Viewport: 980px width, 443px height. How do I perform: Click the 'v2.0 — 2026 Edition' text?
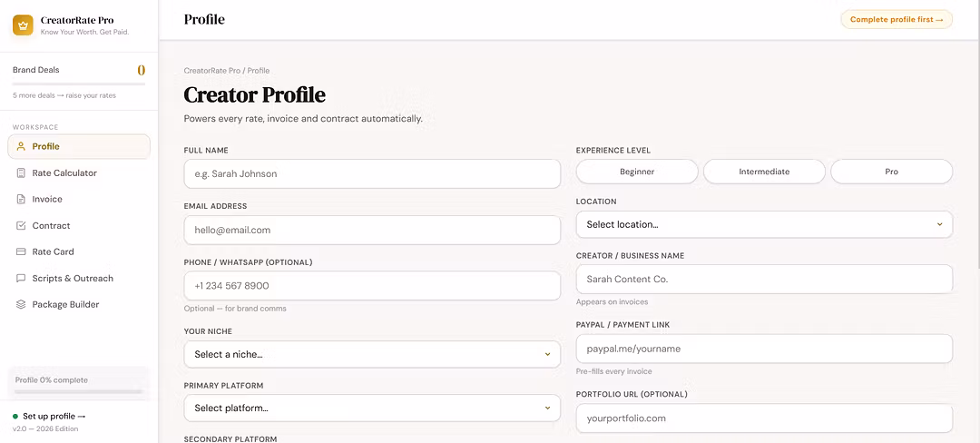pos(45,428)
